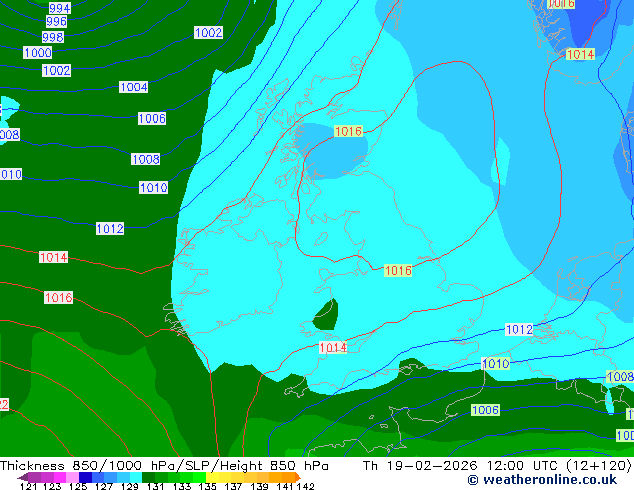634x490 pixels.
Task: Click the 1004 isobar label
Action: [133, 87]
